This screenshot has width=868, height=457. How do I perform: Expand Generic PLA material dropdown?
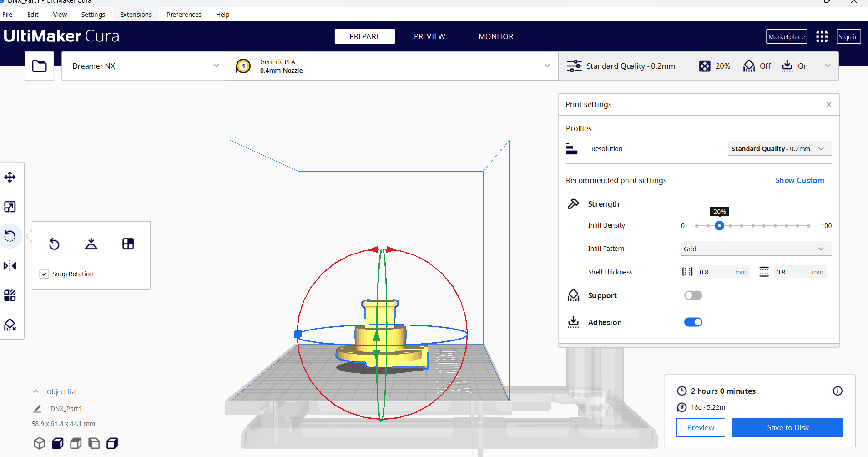pos(393,66)
